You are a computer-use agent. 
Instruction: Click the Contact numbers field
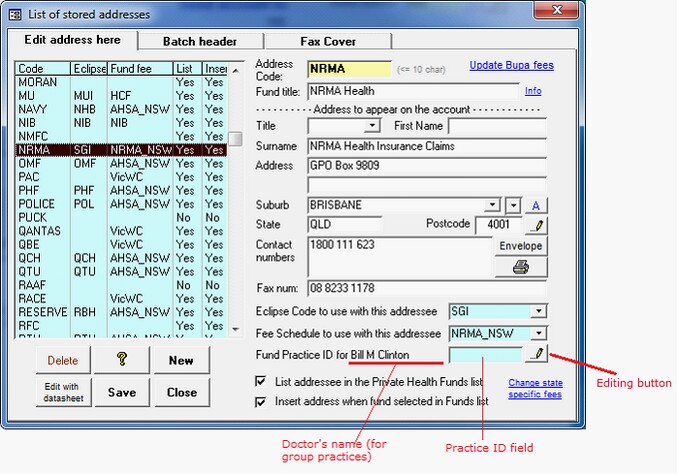[400, 256]
